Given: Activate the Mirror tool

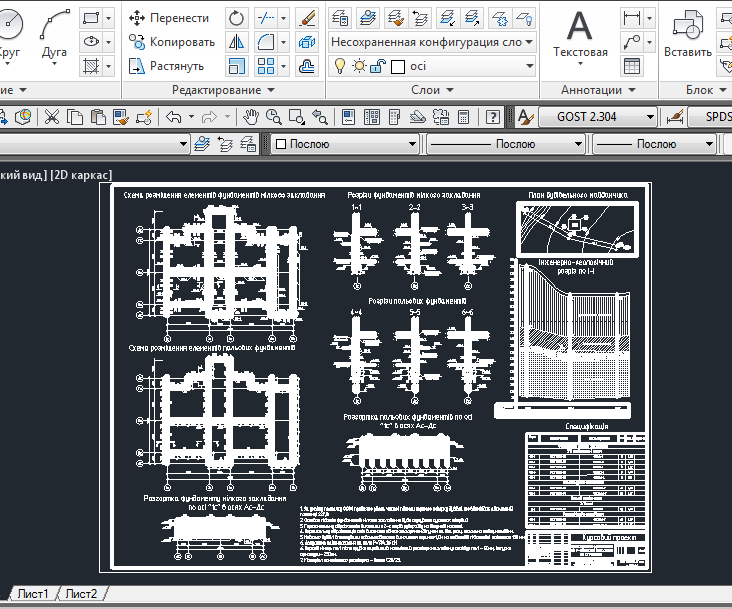Looking at the screenshot, I should tap(236, 42).
